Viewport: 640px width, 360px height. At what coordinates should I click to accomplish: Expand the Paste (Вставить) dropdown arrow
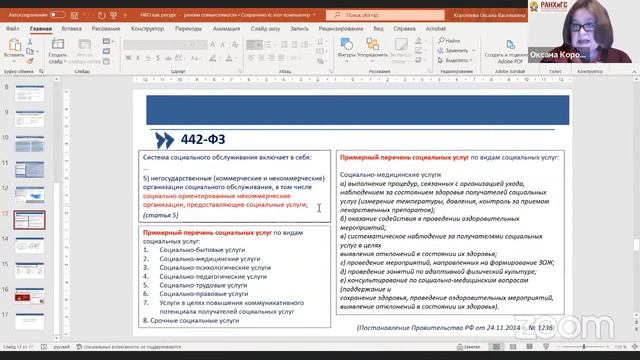14,61
